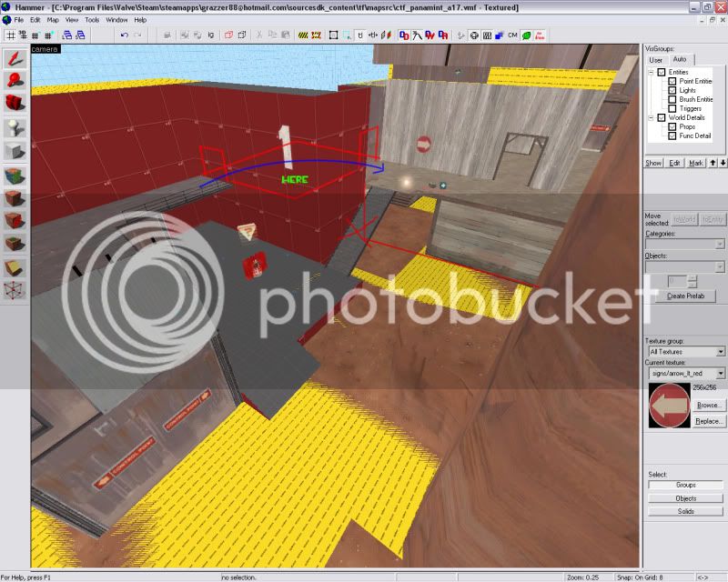The width and height of the screenshot is (728, 582).
Task: Switch to the User visgroups tab
Action: click(x=655, y=60)
